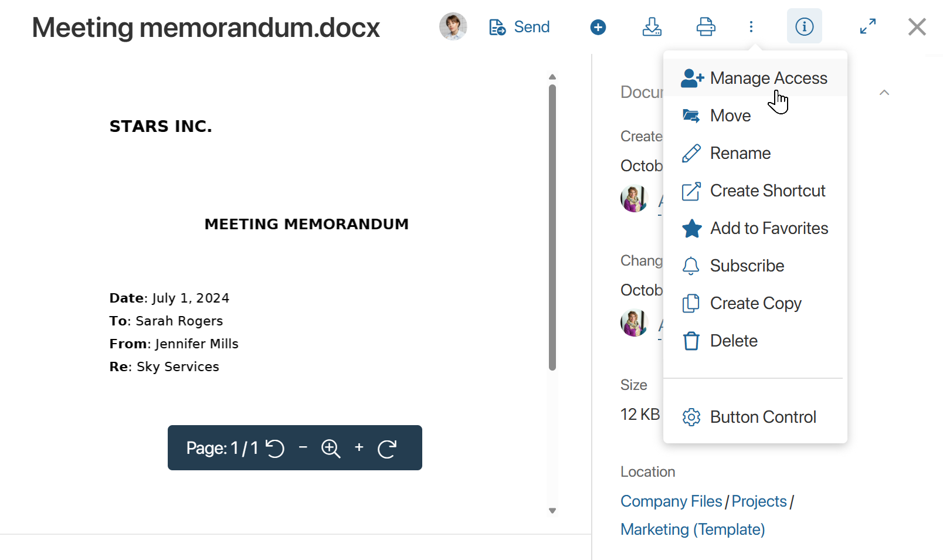Click the blue plus circle icon
The image size is (943, 560).
click(598, 27)
